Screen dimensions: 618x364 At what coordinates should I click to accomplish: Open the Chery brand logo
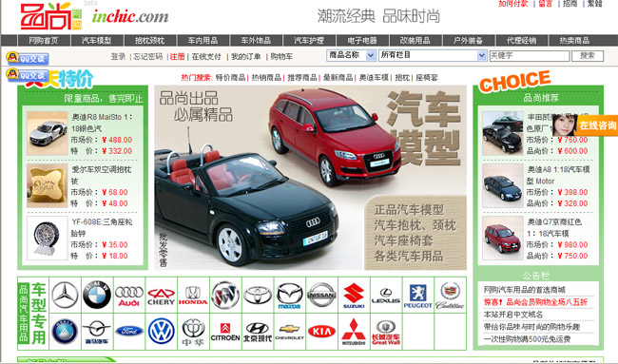[162, 297]
